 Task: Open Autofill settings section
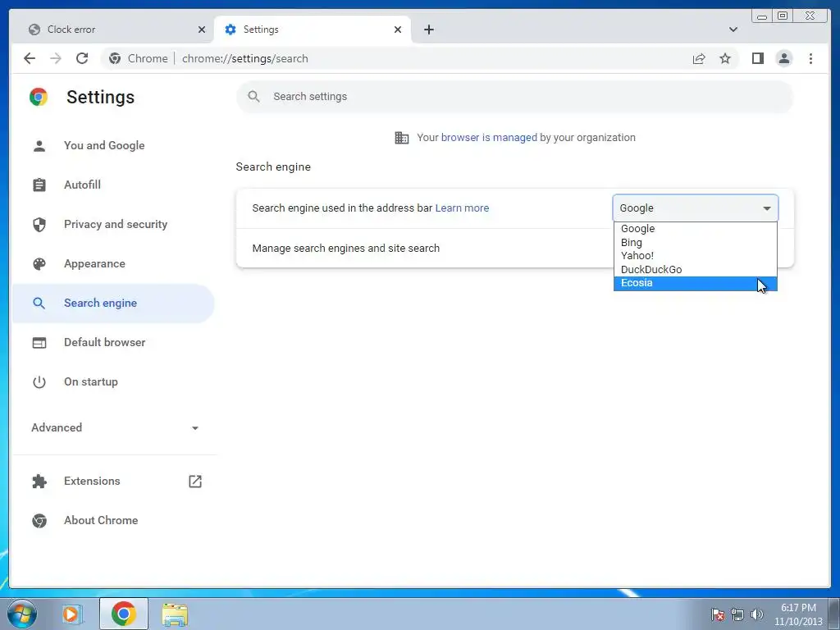[113, 185]
